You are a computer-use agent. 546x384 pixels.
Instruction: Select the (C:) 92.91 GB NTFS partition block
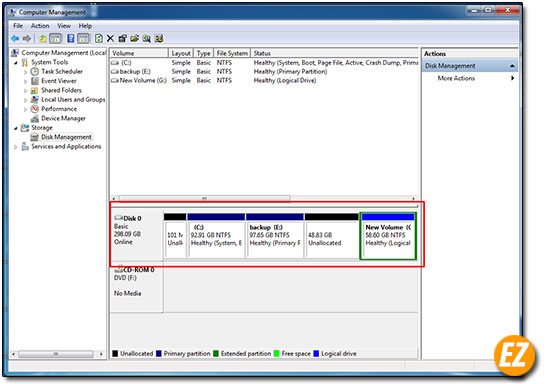click(216, 236)
